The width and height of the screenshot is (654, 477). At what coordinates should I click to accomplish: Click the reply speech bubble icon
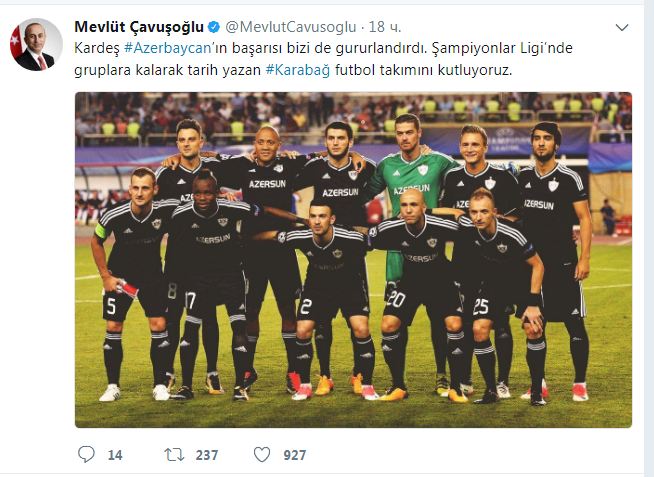coord(86,454)
